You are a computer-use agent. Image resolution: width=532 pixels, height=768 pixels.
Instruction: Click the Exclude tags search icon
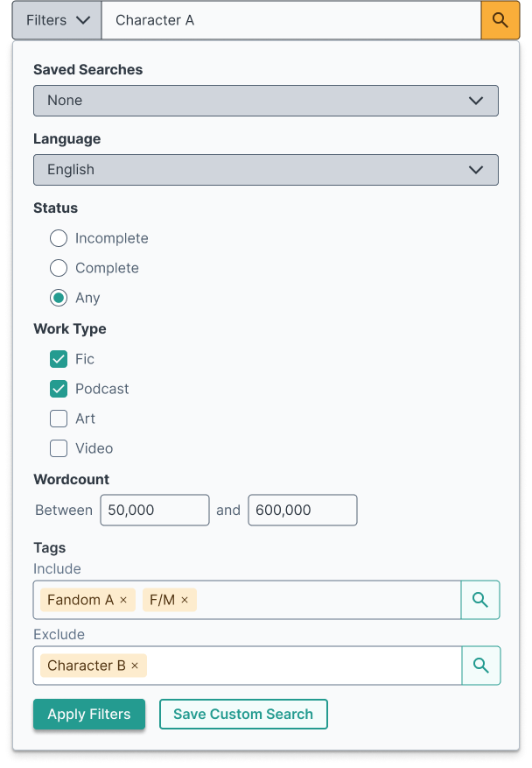(480, 666)
